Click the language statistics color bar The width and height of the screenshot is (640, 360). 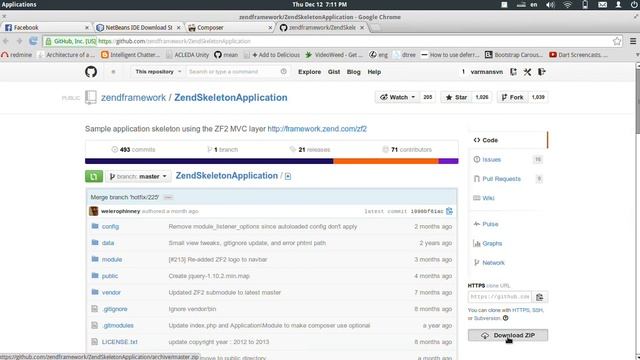pos(271,161)
